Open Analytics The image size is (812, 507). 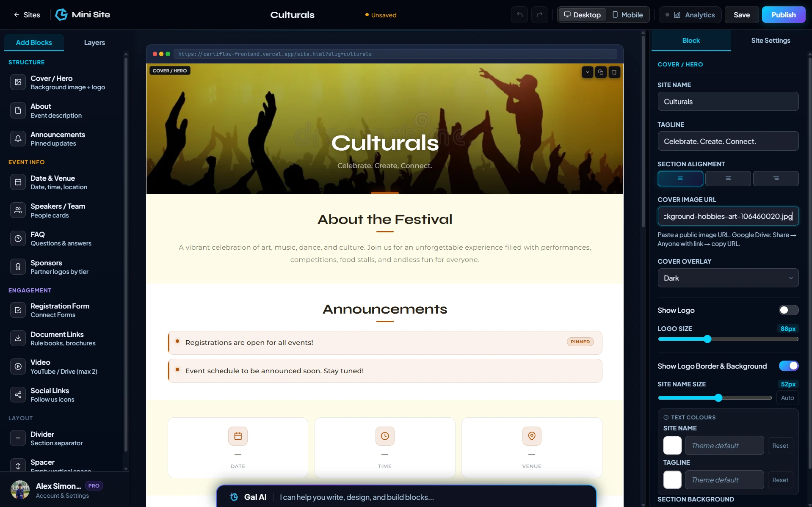(x=690, y=15)
